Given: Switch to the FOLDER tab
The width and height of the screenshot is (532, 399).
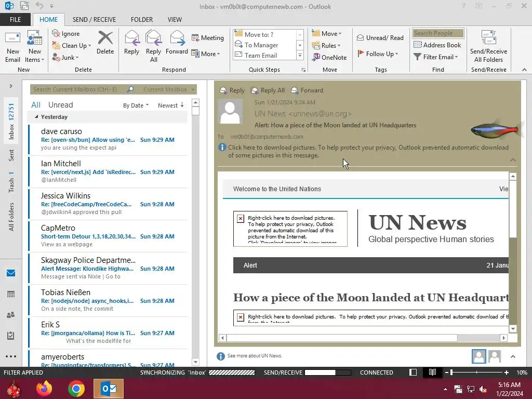Looking at the screenshot, I should 142,20.
